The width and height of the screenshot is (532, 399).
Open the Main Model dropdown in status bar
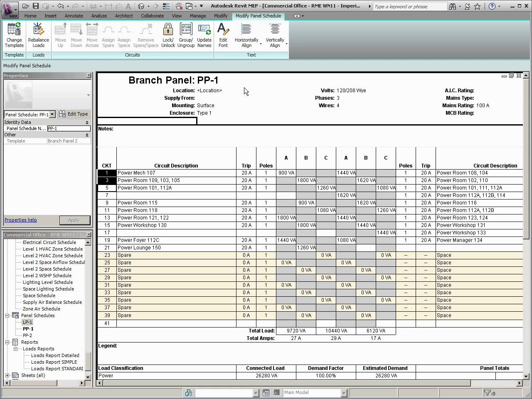click(344, 393)
